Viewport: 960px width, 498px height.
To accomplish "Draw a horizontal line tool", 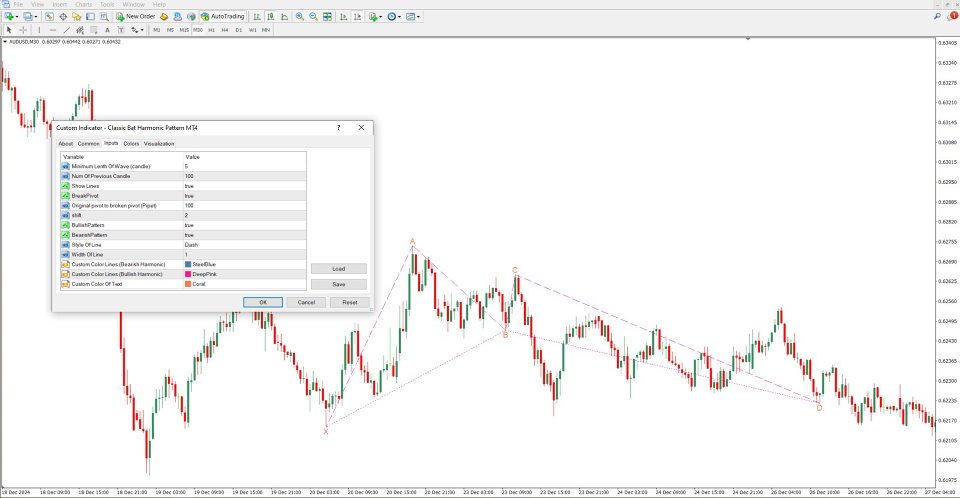I will click(x=53, y=29).
